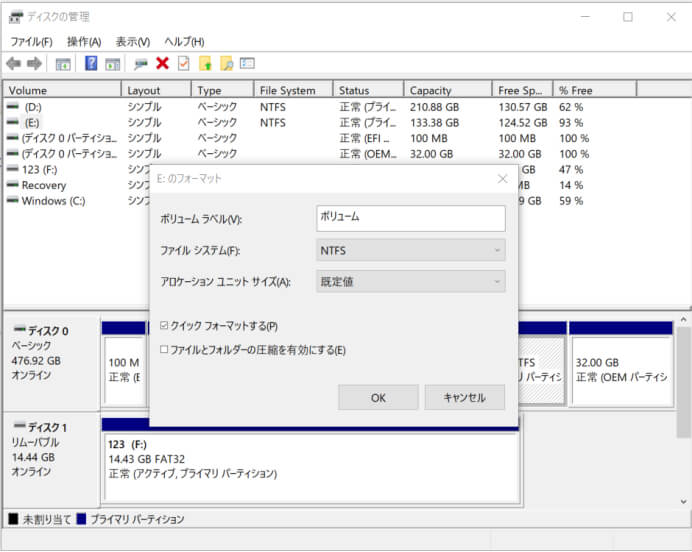Open the ファイル システム NTFS dropdown
Screen dimensions: 692x552
click(x=410, y=251)
